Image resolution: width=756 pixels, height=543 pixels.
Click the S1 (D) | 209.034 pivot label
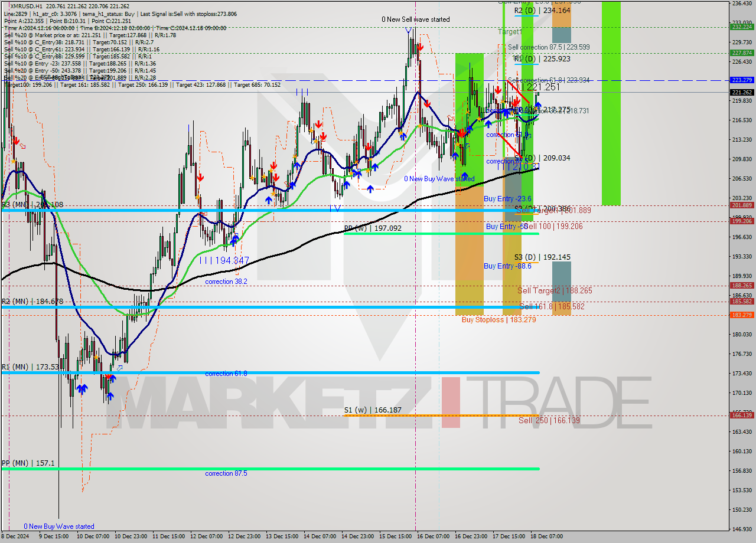pyautogui.click(x=542, y=158)
